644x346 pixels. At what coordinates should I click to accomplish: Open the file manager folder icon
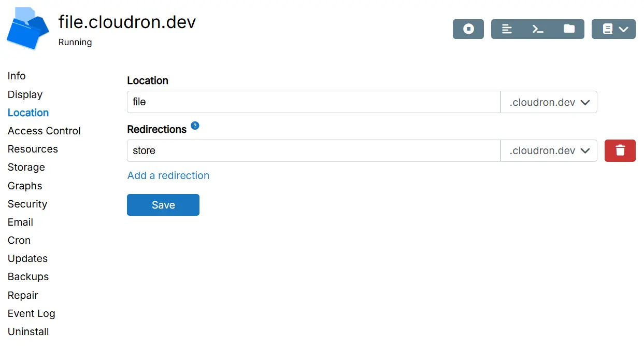(x=569, y=29)
